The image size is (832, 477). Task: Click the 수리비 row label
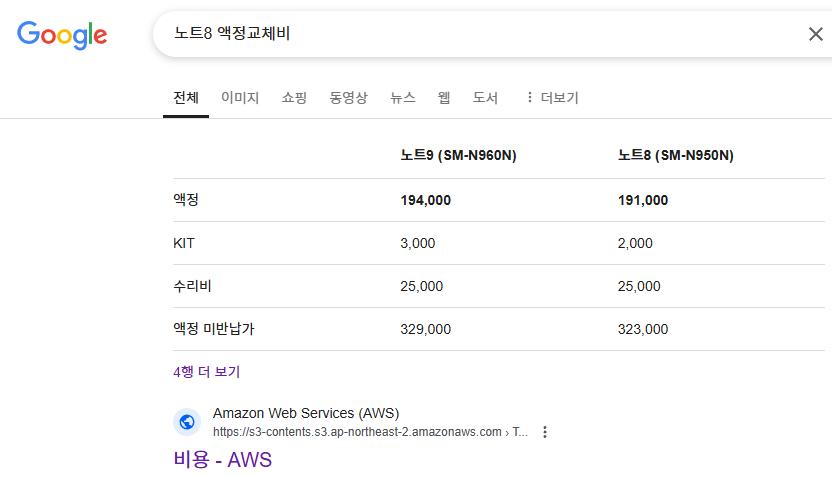click(192, 286)
